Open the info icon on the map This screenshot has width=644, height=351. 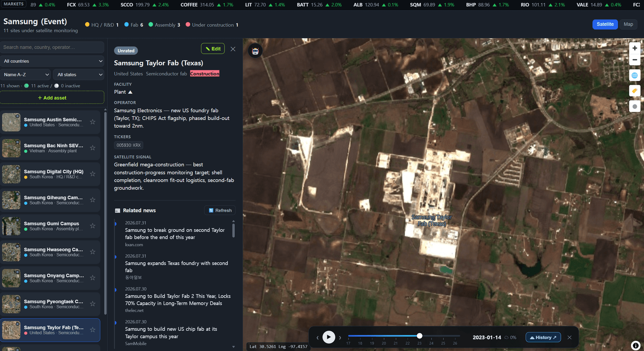point(635,345)
